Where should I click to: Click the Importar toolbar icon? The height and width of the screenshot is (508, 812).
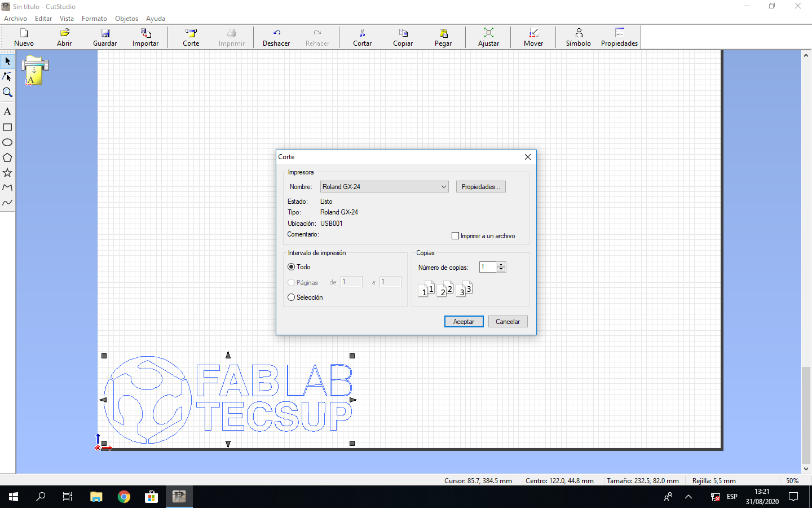click(145, 37)
